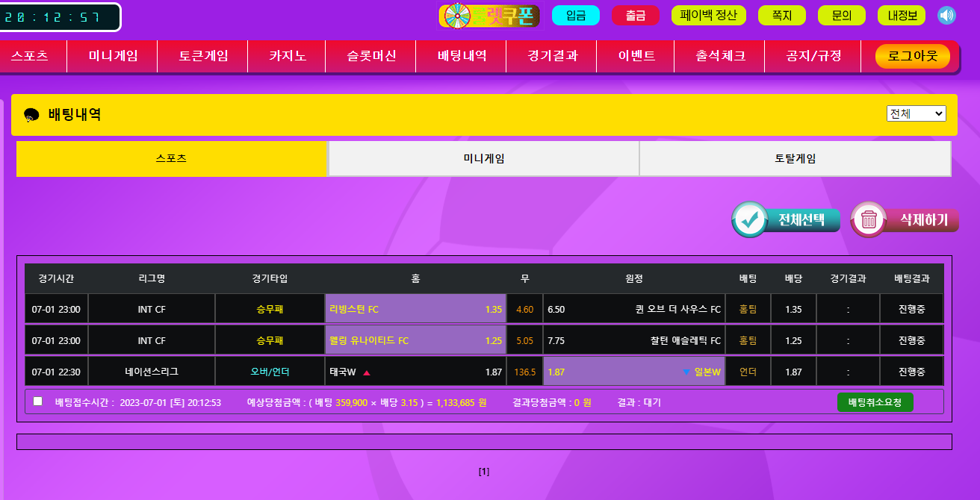Screen dimensions: 980x500
Task: Go to page 1 pagination link
Action: pyautogui.click(x=484, y=472)
